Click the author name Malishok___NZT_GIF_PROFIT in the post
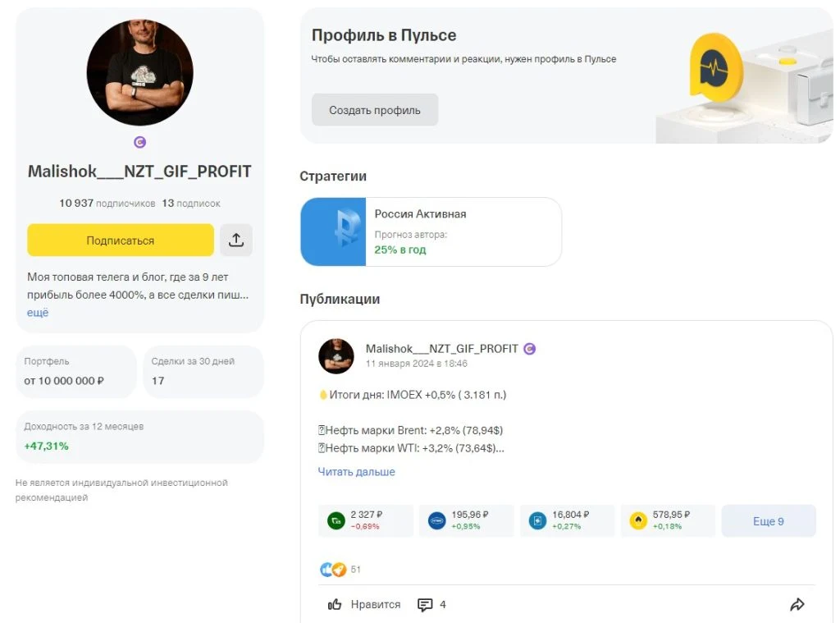Image resolution: width=840 pixels, height=623 pixels. pos(442,349)
